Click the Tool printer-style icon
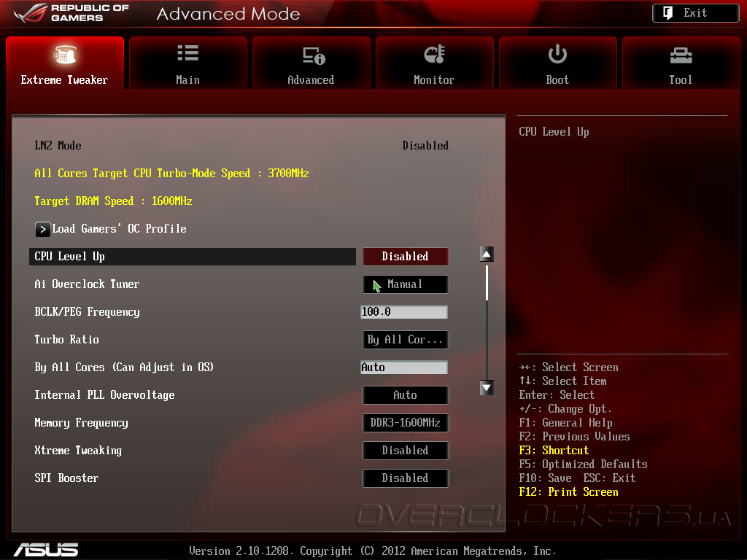Viewport: 747px width, 560px height. (x=681, y=55)
